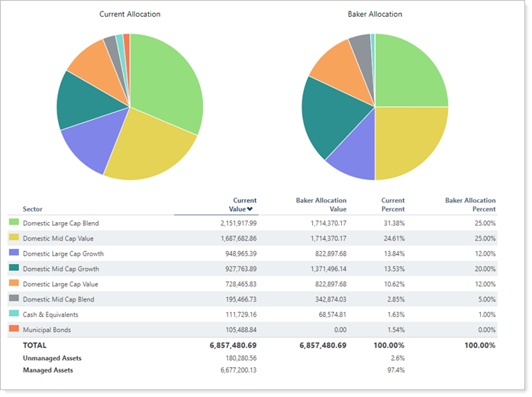Click the Municipal Bonds sector row label
This screenshot has height=397, width=532.
pos(50,330)
